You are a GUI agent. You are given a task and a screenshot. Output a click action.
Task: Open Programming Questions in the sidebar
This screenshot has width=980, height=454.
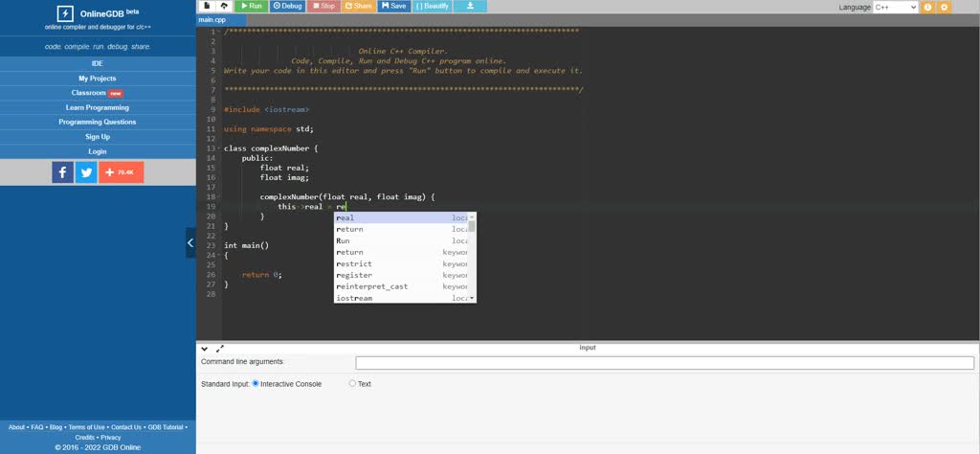pyautogui.click(x=98, y=122)
